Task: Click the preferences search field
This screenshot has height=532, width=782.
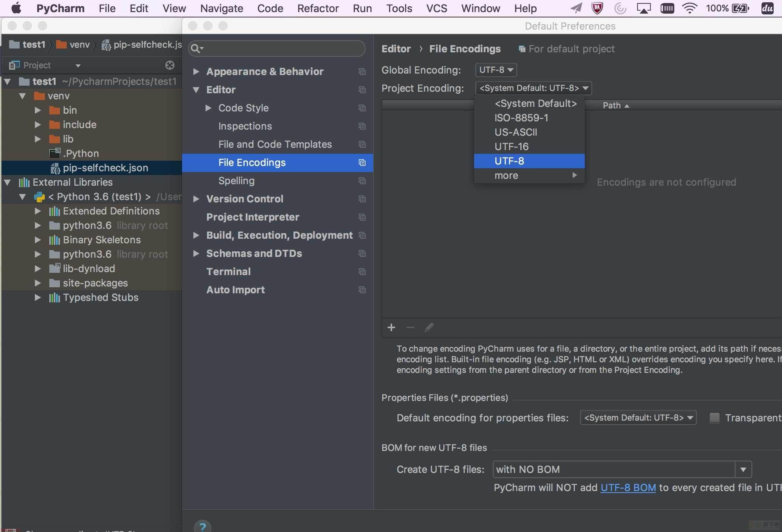Action: [x=277, y=49]
